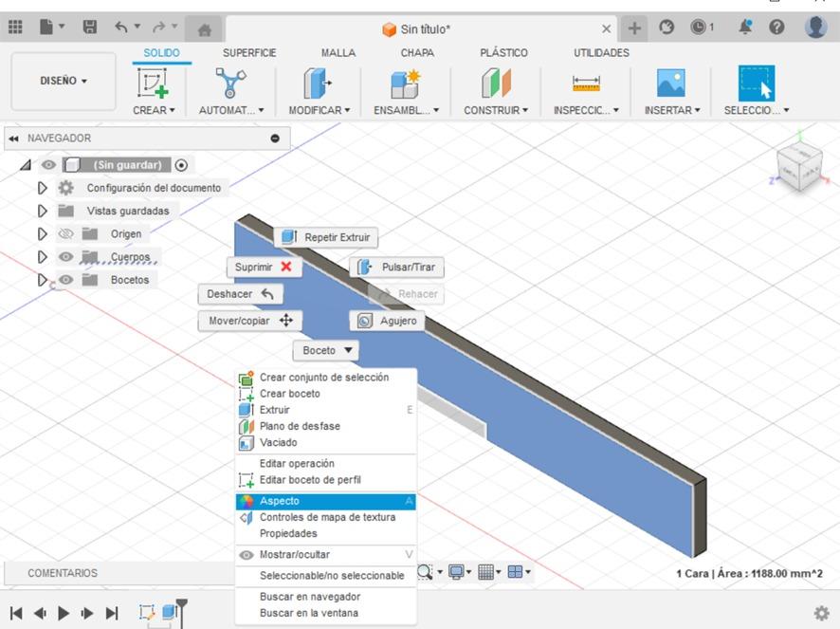Open the Boceto marking menu dropdown
This screenshot has height=629, width=840.
pyautogui.click(x=326, y=350)
